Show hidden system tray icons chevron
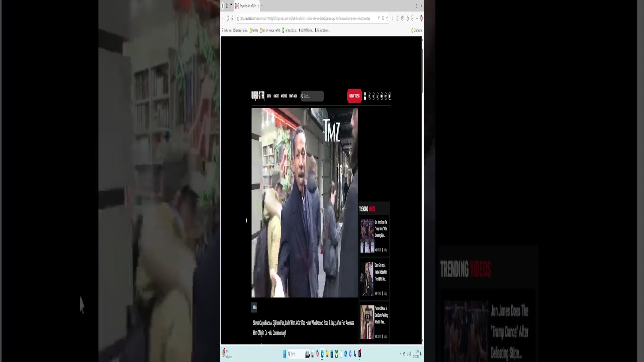 click(400, 354)
